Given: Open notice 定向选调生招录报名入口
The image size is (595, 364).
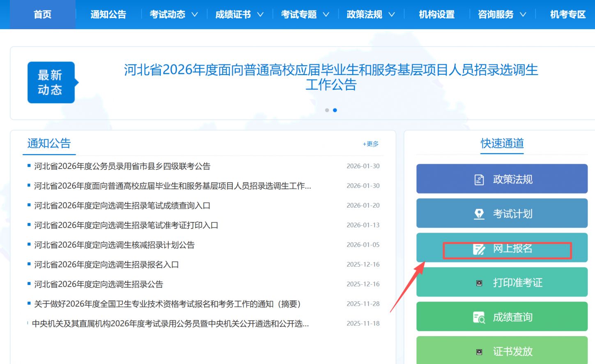Looking at the screenshot, I should [x=106, y=265].
